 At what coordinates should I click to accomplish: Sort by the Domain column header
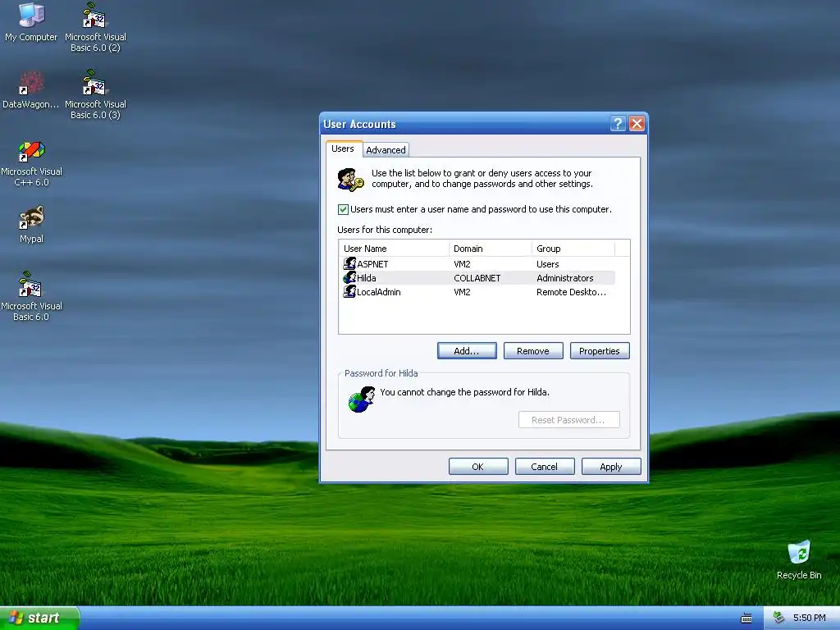pos(491,249)
